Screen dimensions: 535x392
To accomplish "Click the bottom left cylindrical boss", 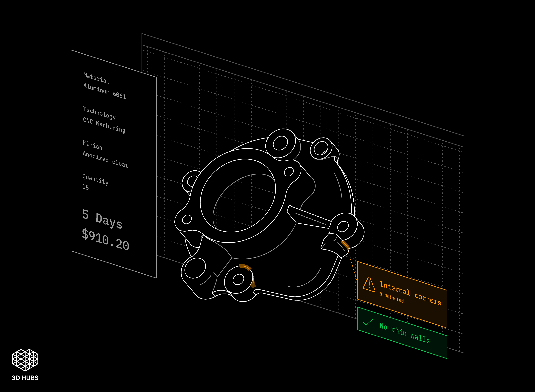I will pos(195,268).
